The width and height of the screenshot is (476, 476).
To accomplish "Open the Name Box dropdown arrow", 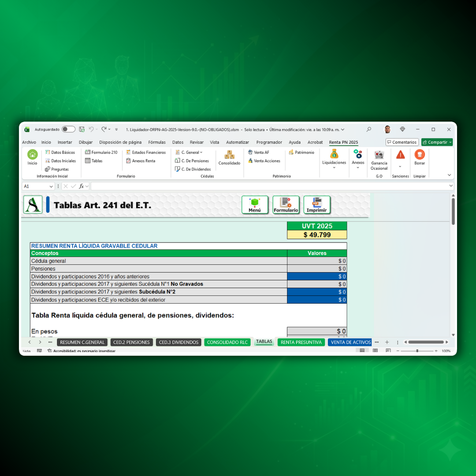I will pos(51,186).
